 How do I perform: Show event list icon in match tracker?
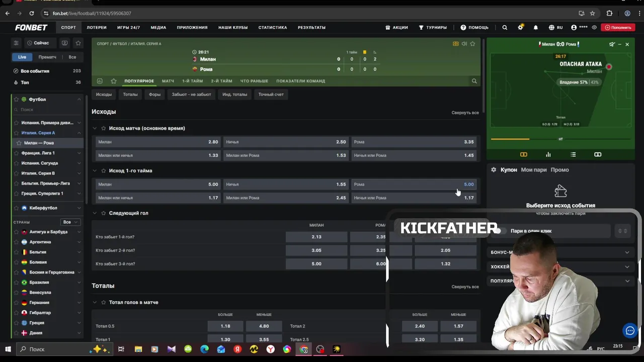point(573,154)
